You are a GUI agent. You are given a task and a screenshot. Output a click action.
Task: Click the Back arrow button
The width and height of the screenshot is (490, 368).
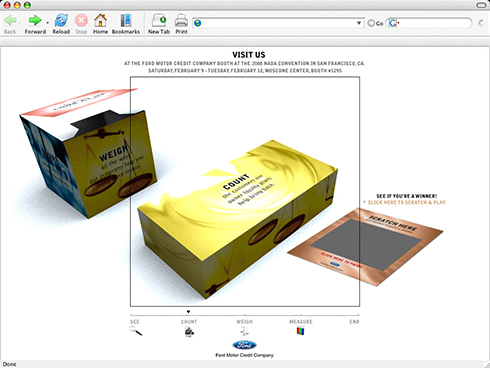(x=10, y=24)
